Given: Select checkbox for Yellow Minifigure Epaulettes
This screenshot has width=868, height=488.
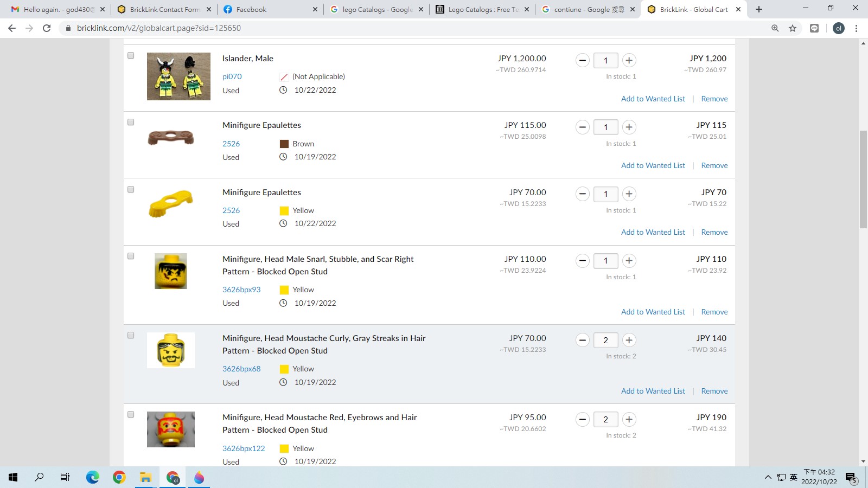Looking at the screenshot, I should pos(131,189).
